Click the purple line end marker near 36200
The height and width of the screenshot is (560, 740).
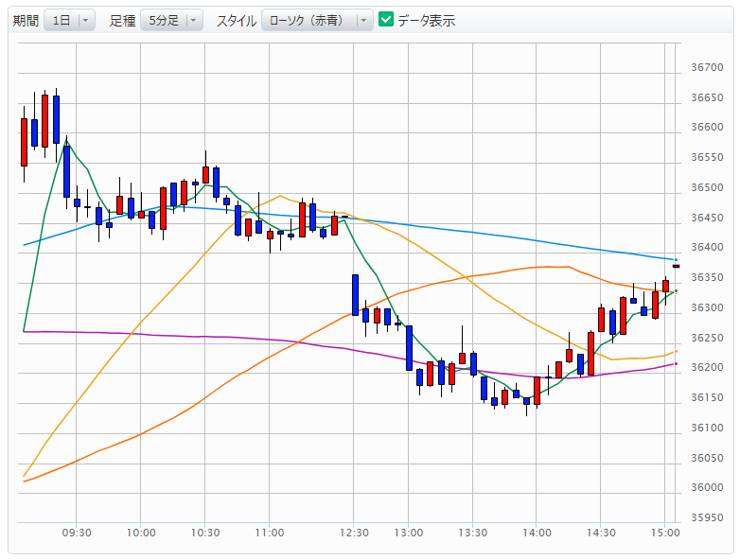coord(676,363)
